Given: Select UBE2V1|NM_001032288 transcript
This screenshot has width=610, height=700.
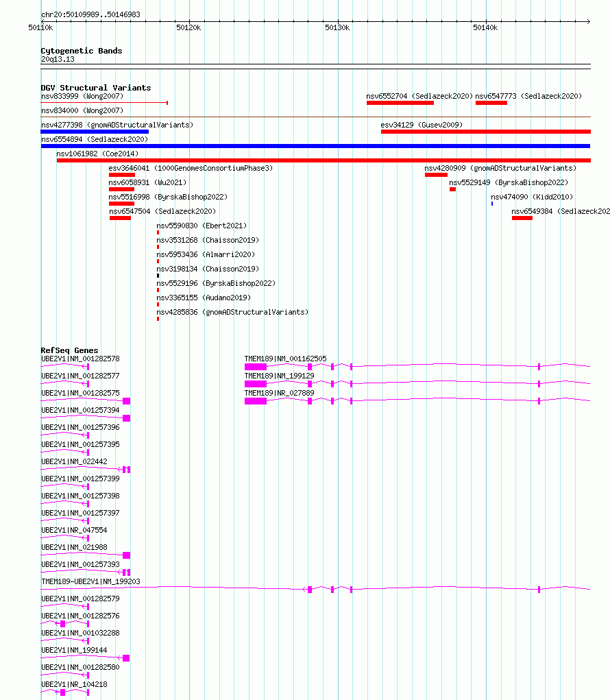Looking at the screenshot, I should (x=80, y=633).
